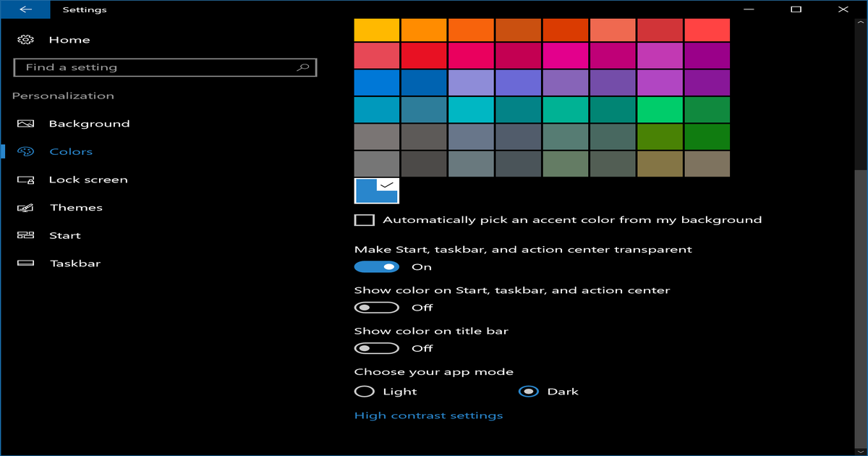868x456 pixels.
Task: Open High contrast settings
Action: (x=428, y=415)
